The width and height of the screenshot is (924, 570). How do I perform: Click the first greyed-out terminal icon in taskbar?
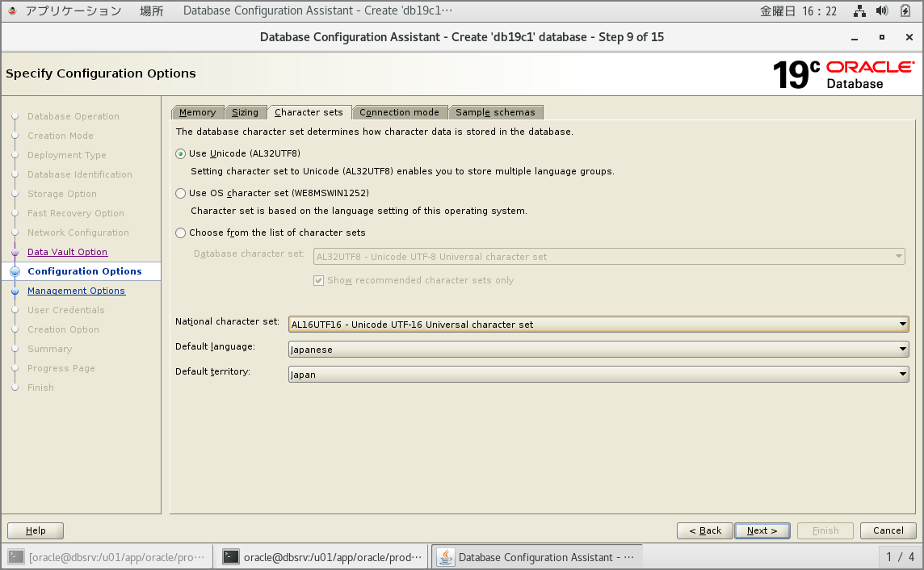(x=16, y=556)
